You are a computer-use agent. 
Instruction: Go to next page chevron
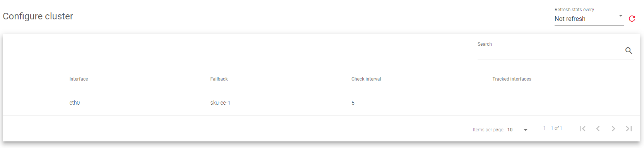click(613, 129)
